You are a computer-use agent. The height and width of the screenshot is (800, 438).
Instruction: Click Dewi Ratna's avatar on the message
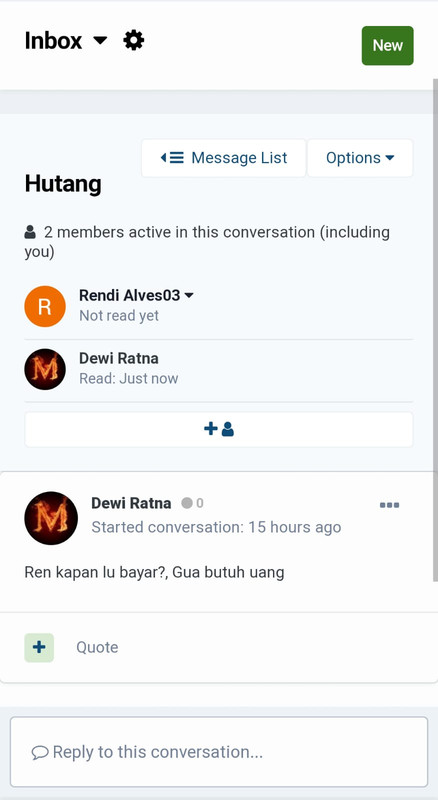click(x=51, y=518)
